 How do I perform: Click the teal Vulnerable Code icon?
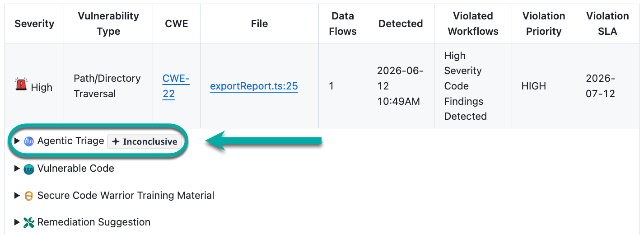click(29, 169)
